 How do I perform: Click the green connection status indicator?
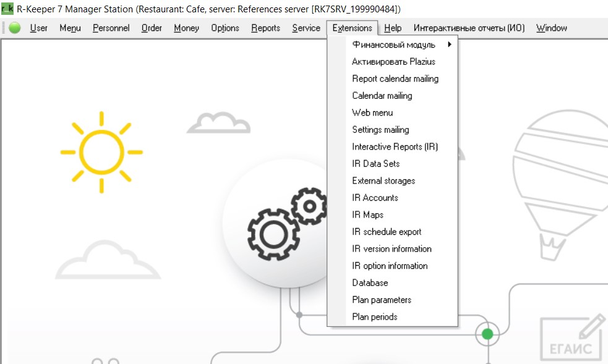click(15, 28)
